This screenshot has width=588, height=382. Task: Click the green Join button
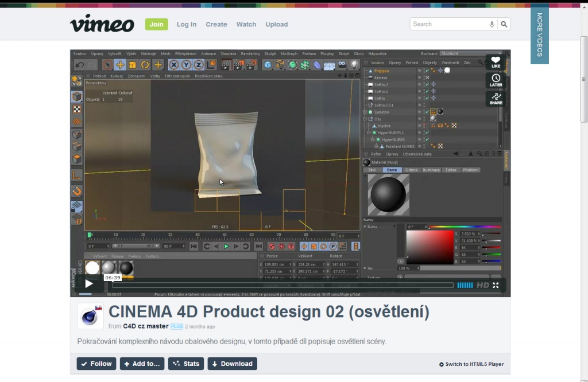[x=156, y=24]
